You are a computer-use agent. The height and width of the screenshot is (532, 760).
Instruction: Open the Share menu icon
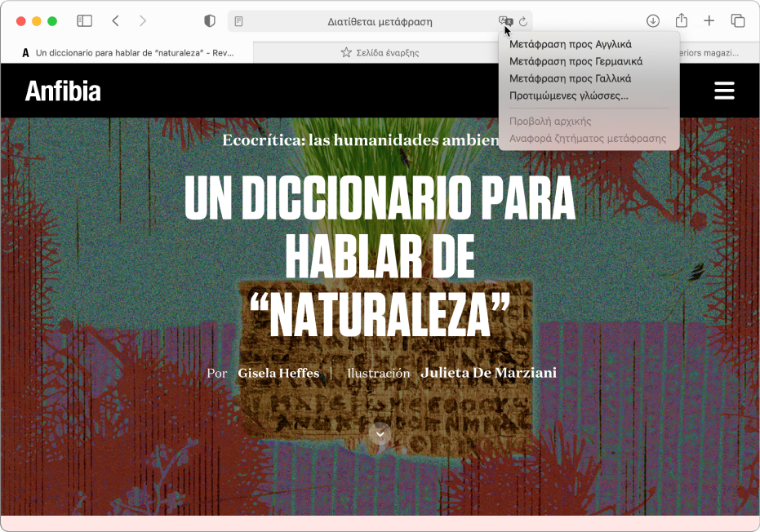pos(682,20)
